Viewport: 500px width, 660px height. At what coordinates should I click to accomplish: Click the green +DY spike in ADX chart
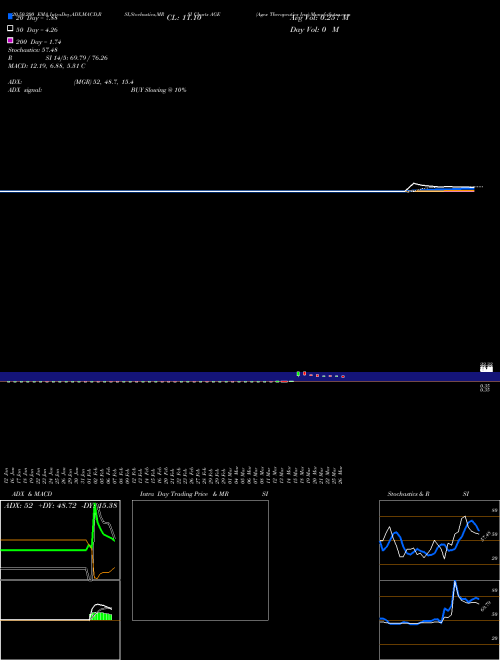[95, 520]
